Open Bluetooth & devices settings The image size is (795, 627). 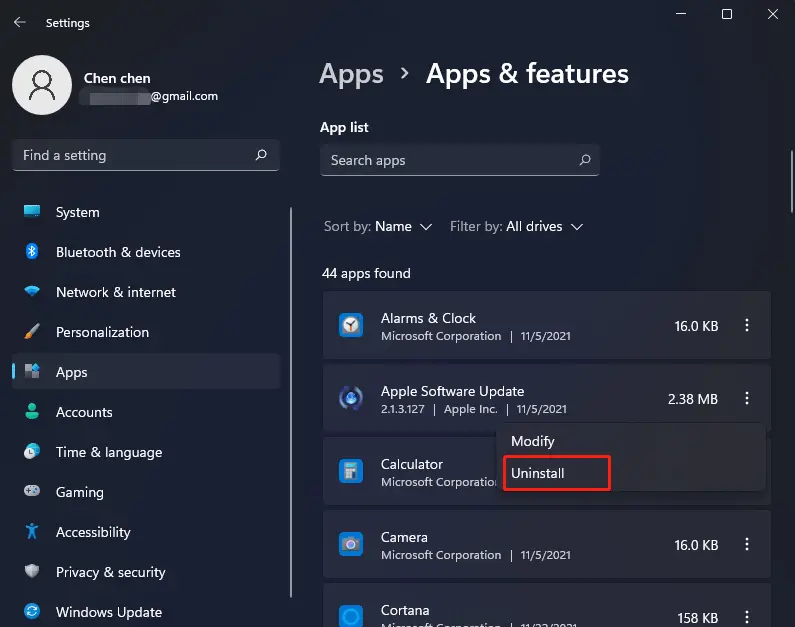(x=146, y=252)
